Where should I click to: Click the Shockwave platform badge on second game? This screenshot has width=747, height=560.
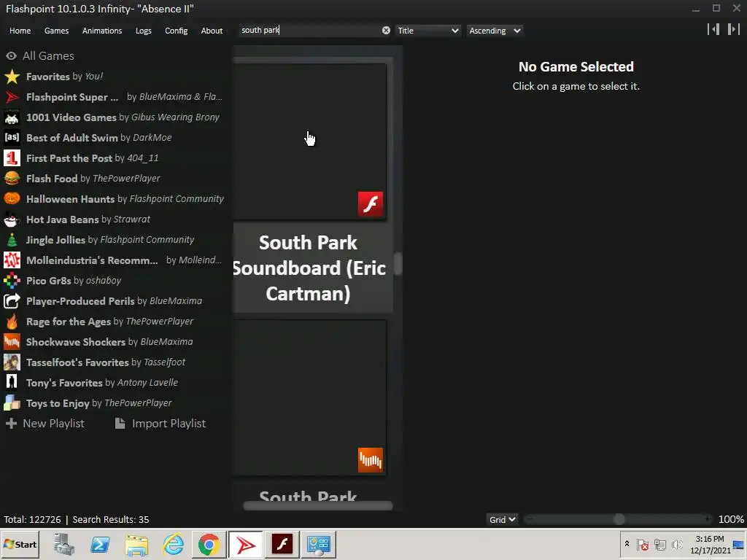(x=370, y=460)
